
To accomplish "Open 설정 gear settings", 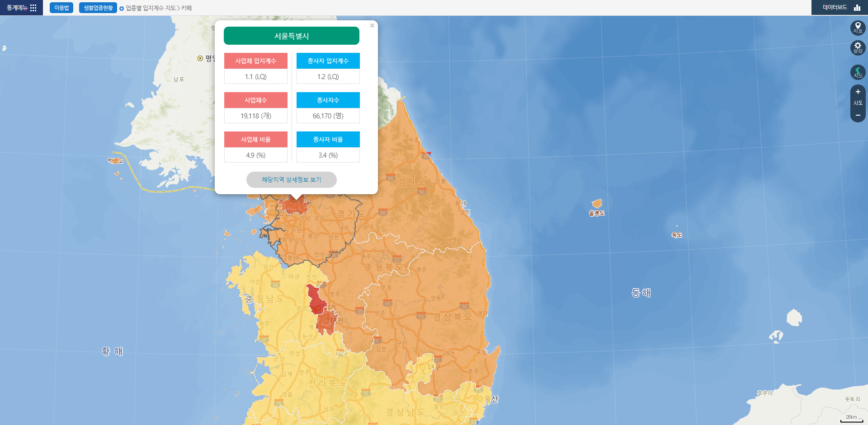I will (858, 47).
